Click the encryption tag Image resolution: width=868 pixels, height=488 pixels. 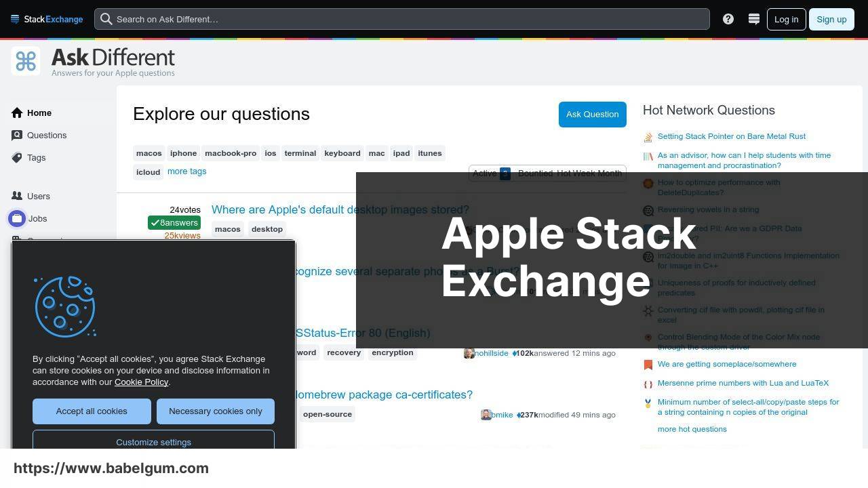coord(393,352)
